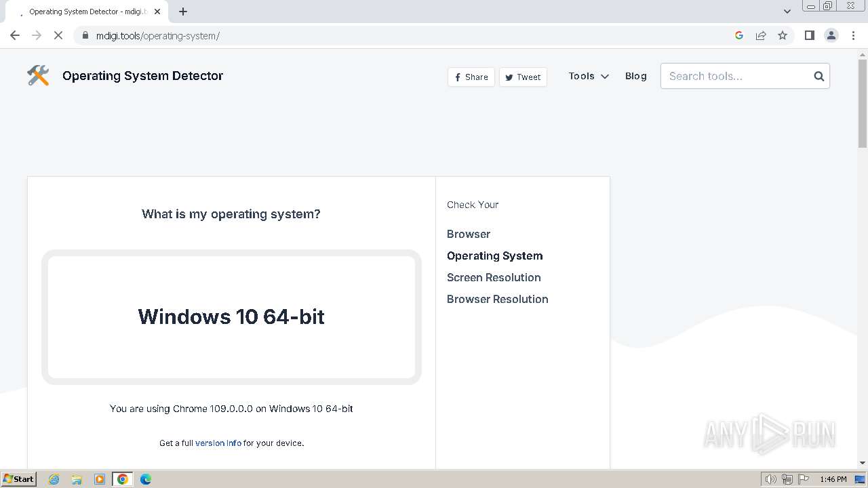Bookmark this page with the star icon

(783, 35)
